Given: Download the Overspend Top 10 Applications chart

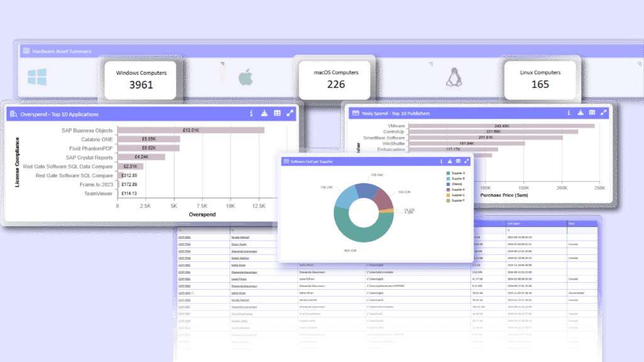Looking at the screenshot, I should pos(264,113).
